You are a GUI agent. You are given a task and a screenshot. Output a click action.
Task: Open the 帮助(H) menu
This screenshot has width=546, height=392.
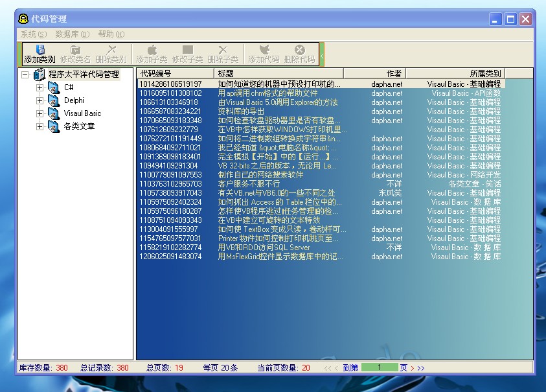(111, 34)
